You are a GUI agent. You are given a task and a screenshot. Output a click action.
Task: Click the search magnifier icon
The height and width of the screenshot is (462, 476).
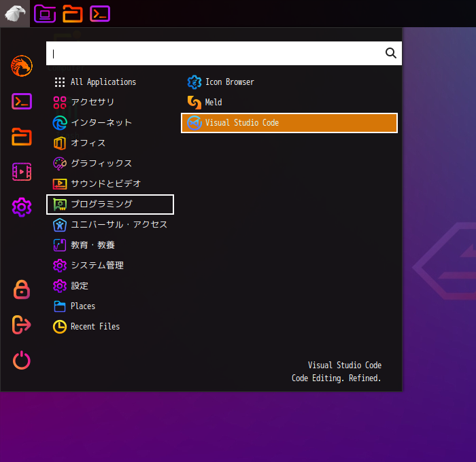coord(391,53)
